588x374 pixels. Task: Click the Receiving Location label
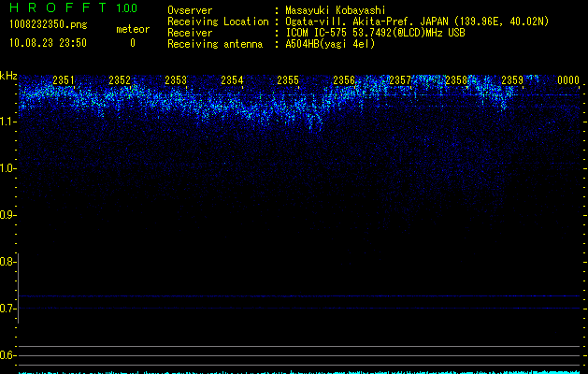click(x=218, y=22)
